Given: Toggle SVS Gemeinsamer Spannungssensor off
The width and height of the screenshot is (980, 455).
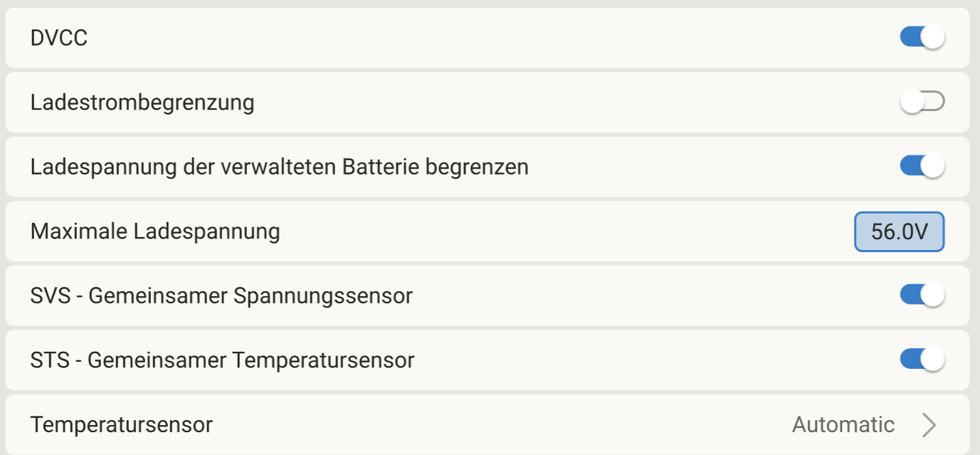Looking at the screenshot, I should click(922, 295).
